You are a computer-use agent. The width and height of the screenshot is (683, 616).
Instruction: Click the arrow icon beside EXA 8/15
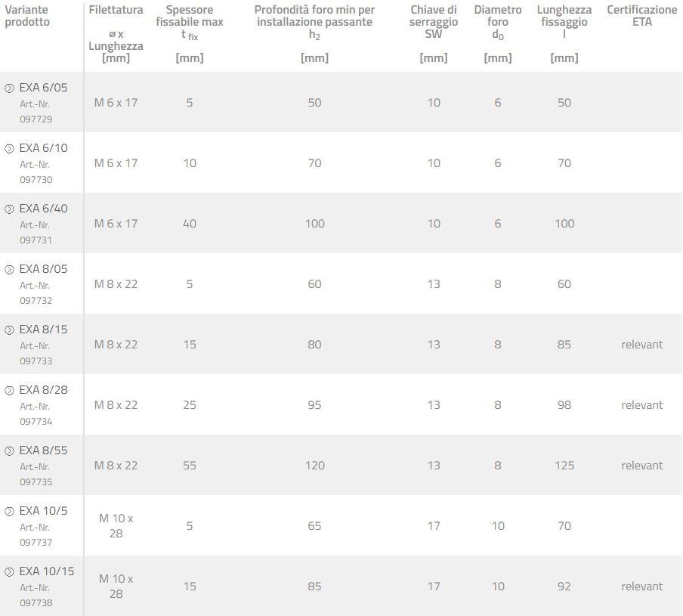[9, 330]
